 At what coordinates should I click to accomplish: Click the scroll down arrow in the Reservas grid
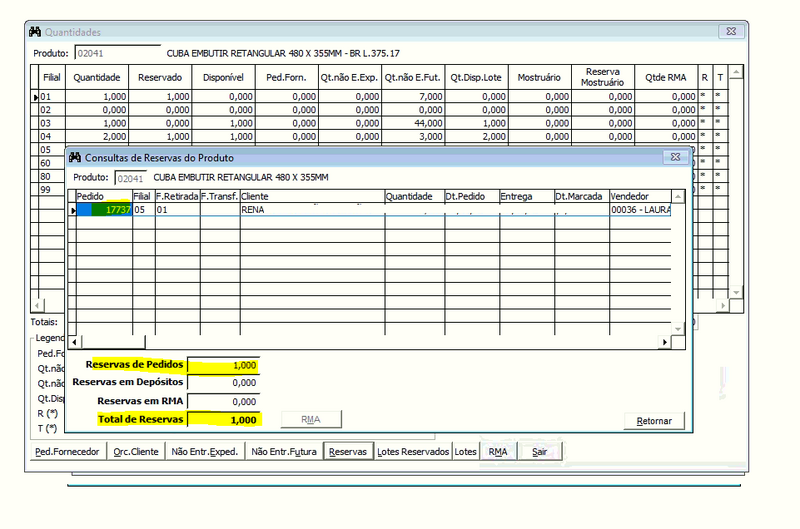pyautogui.click(x=678, y=329)
